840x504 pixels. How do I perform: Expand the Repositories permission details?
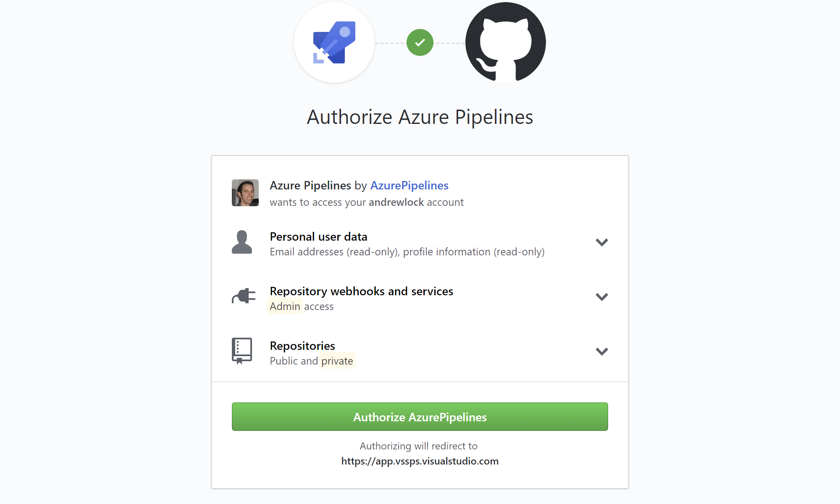tap(602, 352)
